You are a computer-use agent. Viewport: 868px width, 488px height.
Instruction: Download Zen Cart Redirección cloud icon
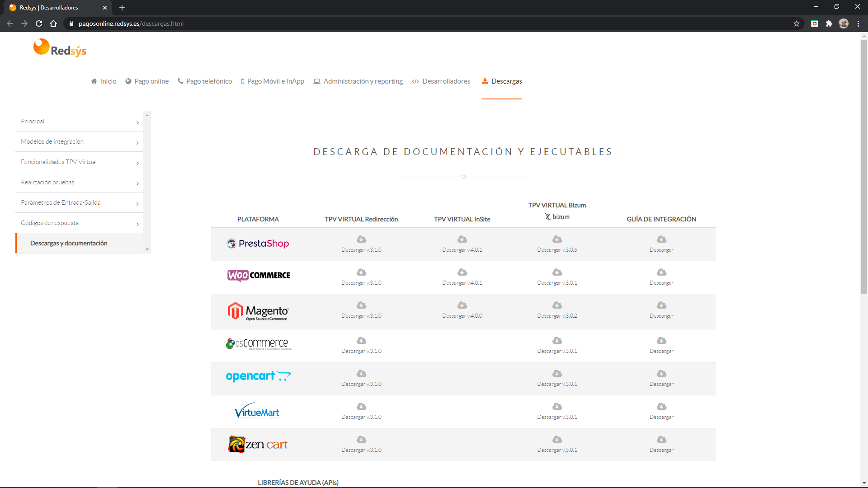click(x=361, y=439)
